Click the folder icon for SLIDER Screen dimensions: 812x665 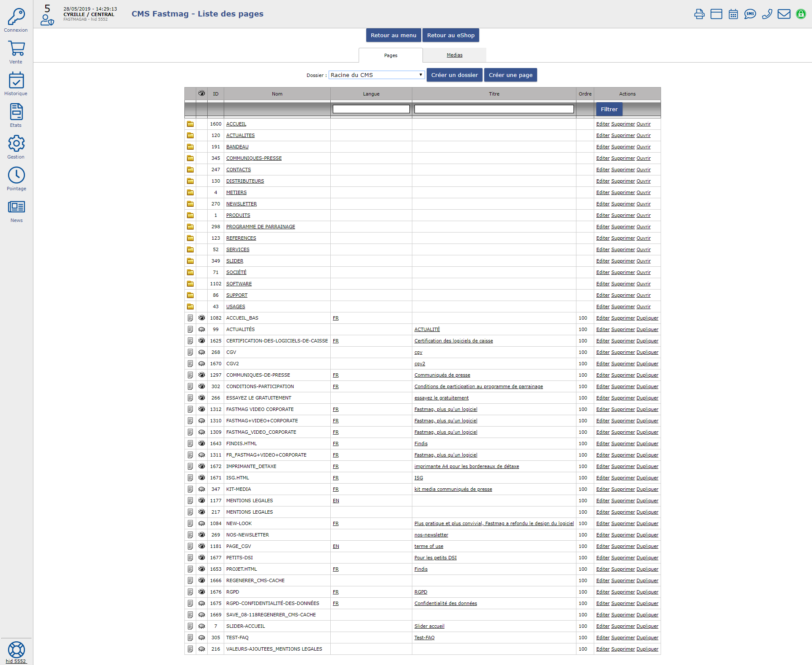[x=190, y=261]
